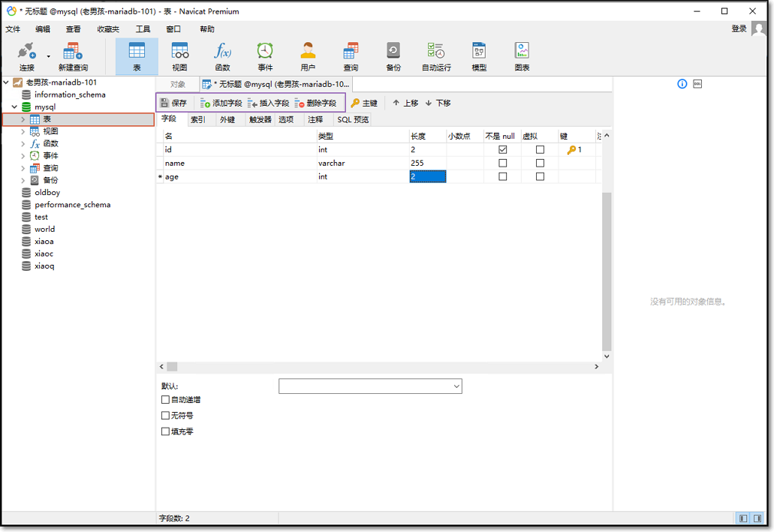Image resolution: width=774 pixels, height=532 pixels.
Task: Click the 用户 (User) toolbar icon
Action: click(308, 56)
